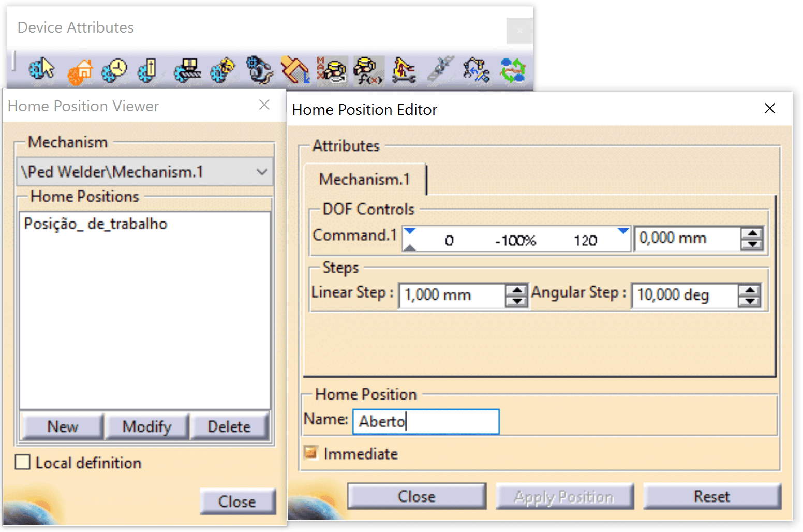Click the gear with clock icon
The width and height of the screenshot is (803, 532).
114,70
